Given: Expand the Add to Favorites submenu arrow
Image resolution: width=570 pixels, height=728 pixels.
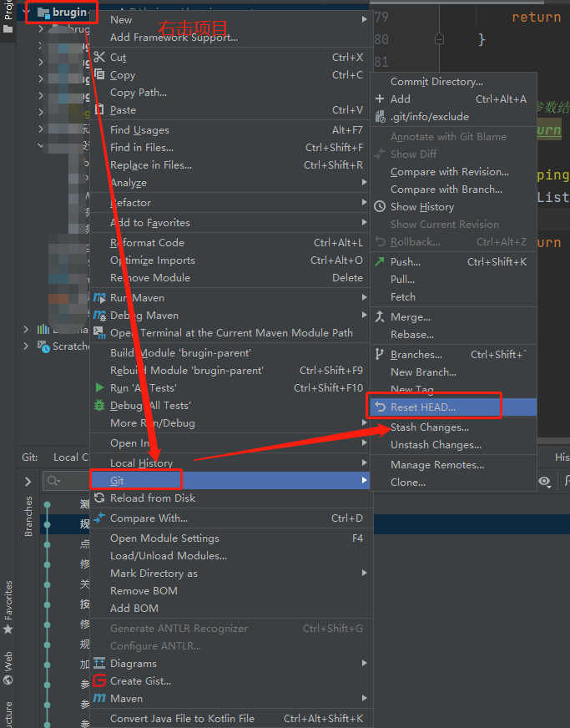Looking at the screenshot, I should [x=365, y=222].
